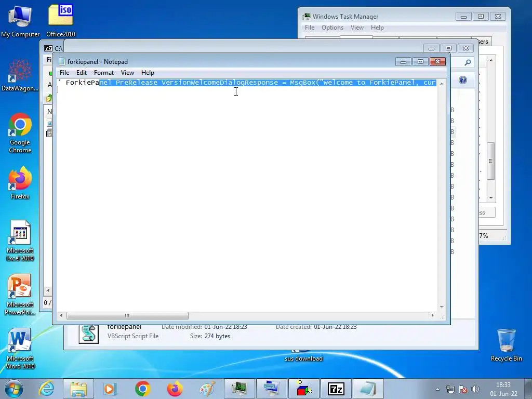Maximize the Notepad window

tap(420, 61)
